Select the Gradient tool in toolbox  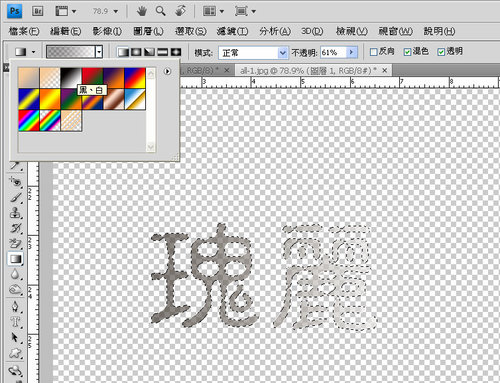point(15,259)
